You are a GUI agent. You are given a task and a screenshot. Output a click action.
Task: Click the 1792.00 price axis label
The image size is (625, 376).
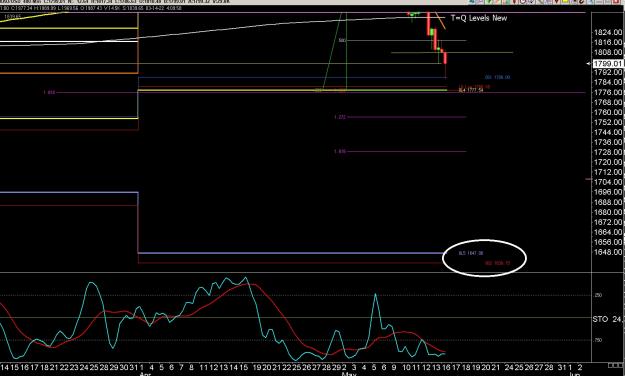point(608,72)
